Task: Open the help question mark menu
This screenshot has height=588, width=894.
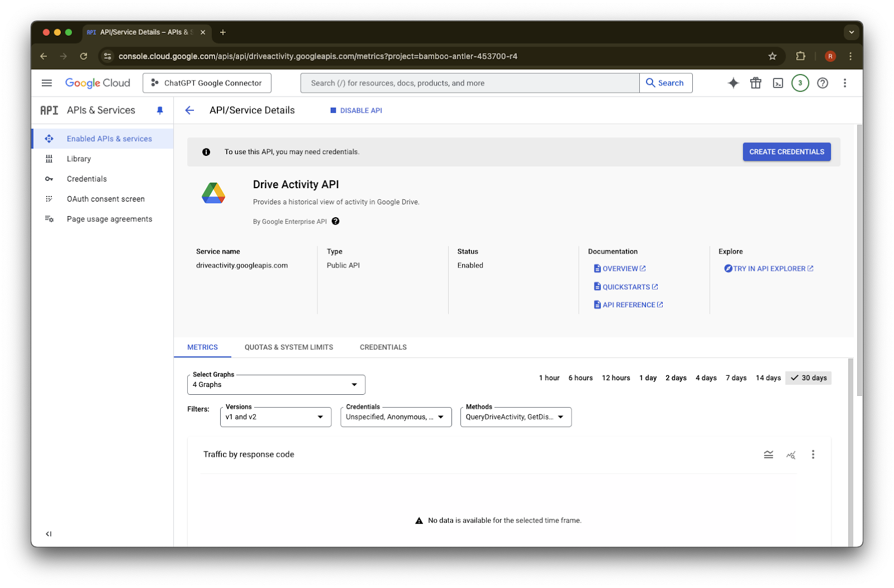Action: click(822, 83)
